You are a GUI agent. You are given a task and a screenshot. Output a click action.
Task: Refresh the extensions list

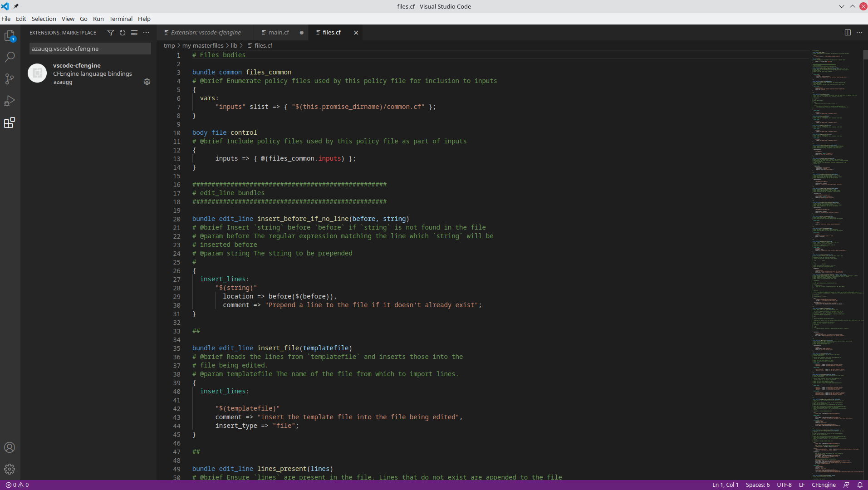click(x=122, y=32)
